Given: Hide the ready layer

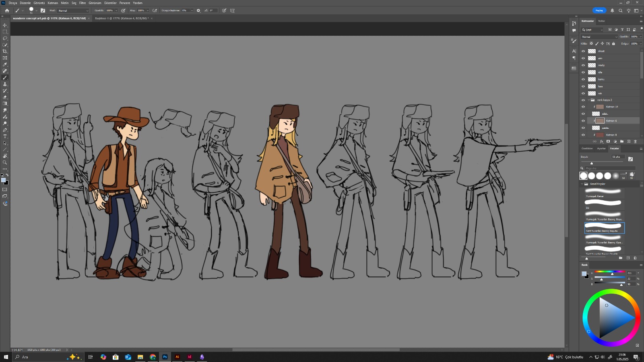Looking at the screenshot, I should click(583, 65).
